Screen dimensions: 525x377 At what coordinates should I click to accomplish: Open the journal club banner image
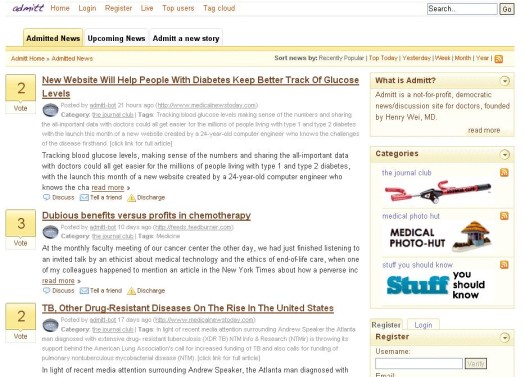[438, 192]
